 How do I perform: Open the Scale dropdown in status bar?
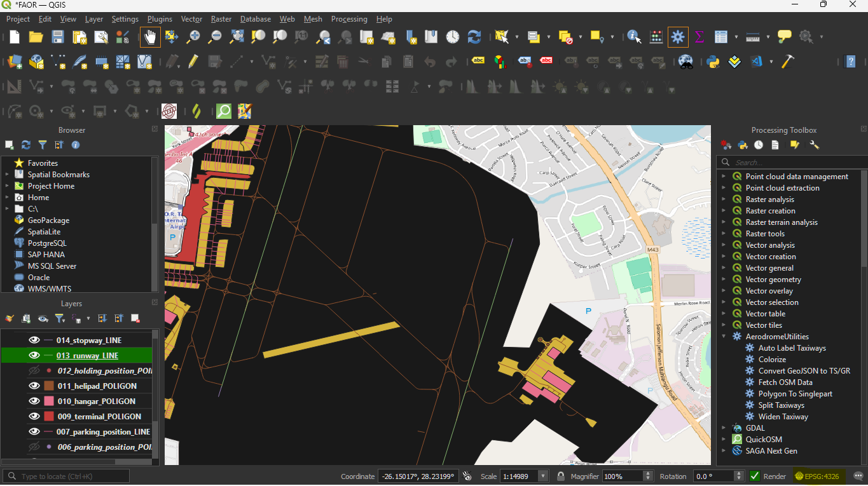coord(542,476)
